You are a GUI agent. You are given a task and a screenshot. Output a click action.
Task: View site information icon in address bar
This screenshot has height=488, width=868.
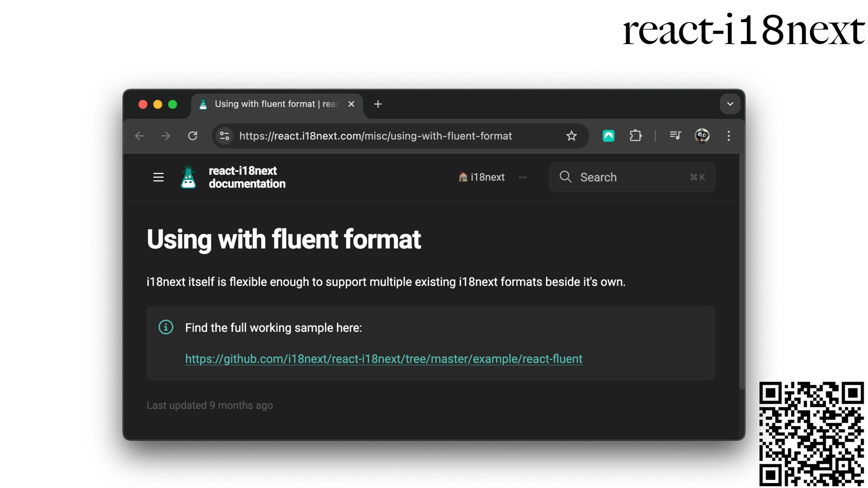point(224,136)
